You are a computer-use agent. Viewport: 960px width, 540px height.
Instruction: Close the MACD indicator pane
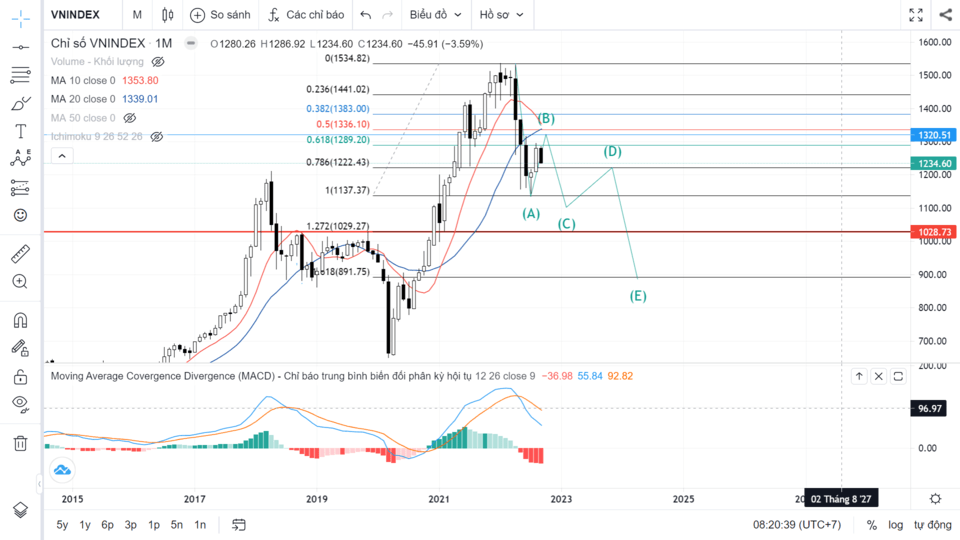point(879,376)
